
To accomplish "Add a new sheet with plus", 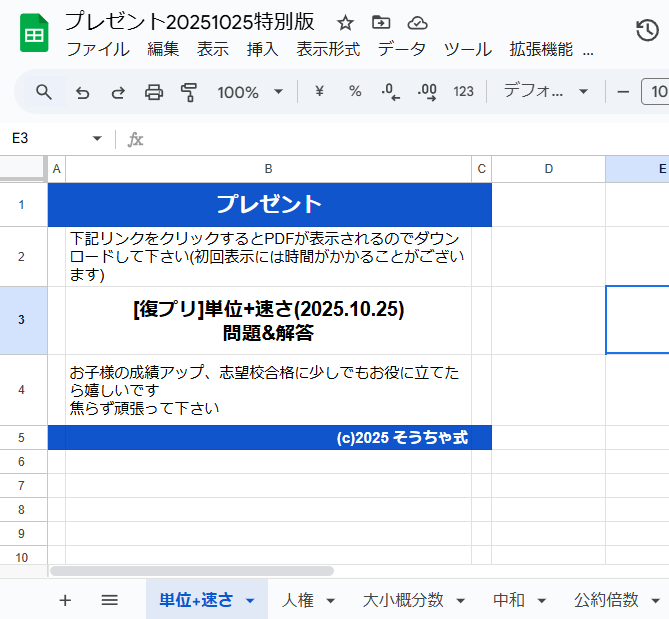I will [x=65, y=600].
